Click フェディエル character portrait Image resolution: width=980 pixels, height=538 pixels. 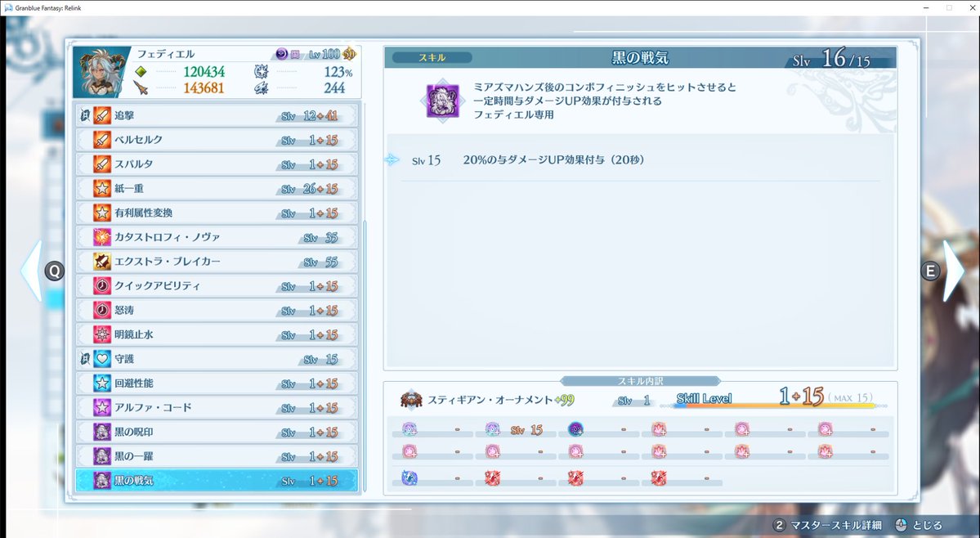coord(101,72)
